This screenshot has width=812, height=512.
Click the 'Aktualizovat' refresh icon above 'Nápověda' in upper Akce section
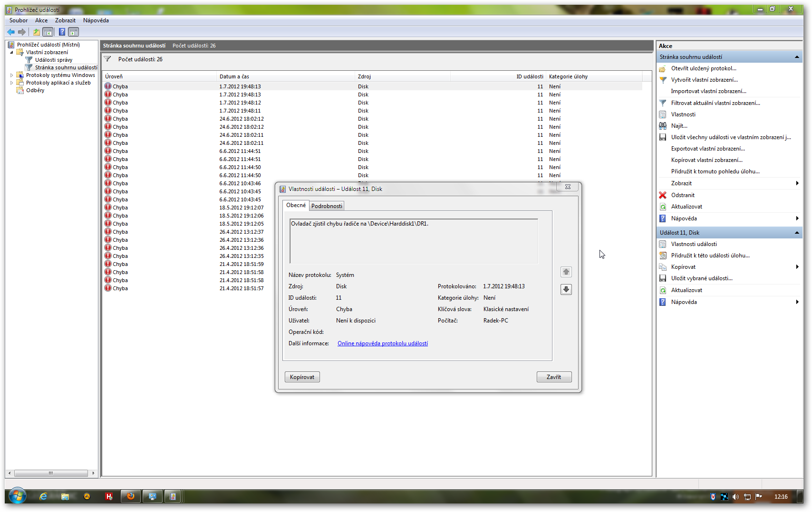(x=663, y=207)
